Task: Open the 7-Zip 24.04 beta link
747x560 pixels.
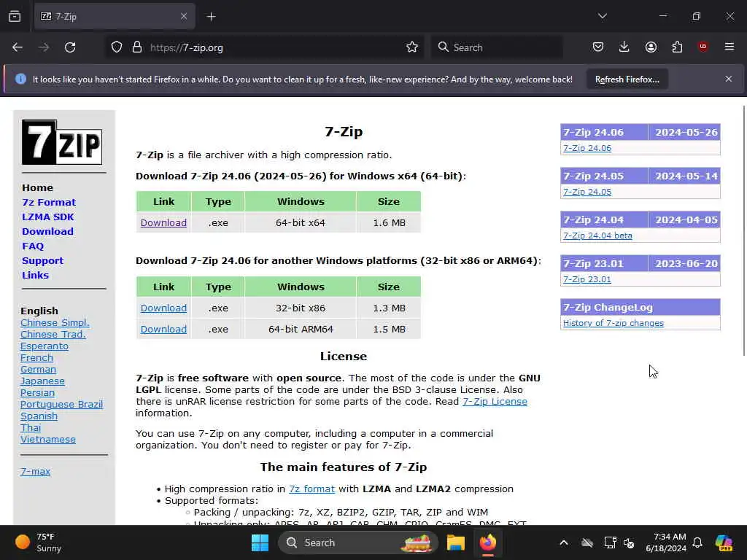Action: click(597, 236)
